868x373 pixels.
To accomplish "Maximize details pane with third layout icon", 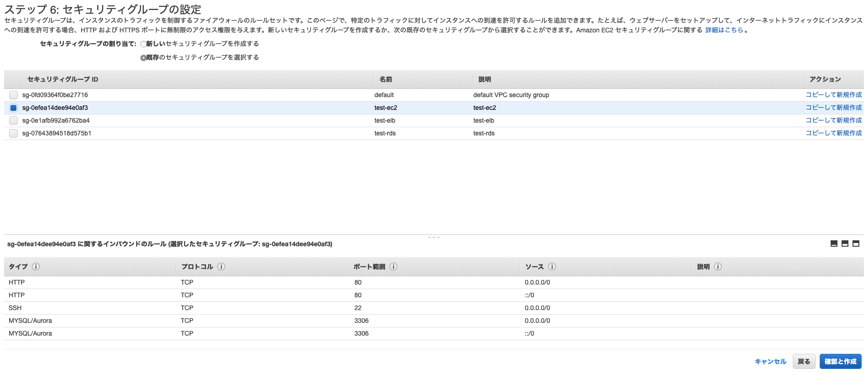I will [856, 243].
